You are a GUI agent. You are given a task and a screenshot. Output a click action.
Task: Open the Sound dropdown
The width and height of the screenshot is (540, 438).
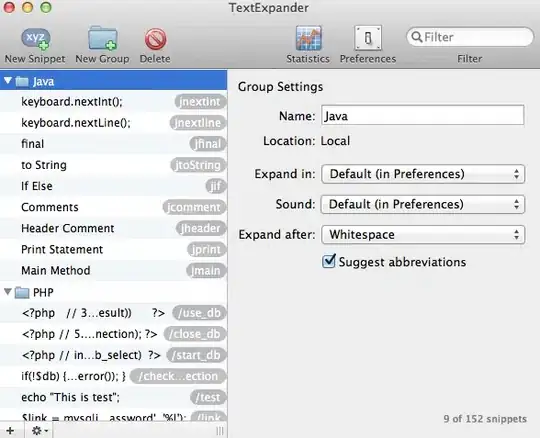point(423,204)
